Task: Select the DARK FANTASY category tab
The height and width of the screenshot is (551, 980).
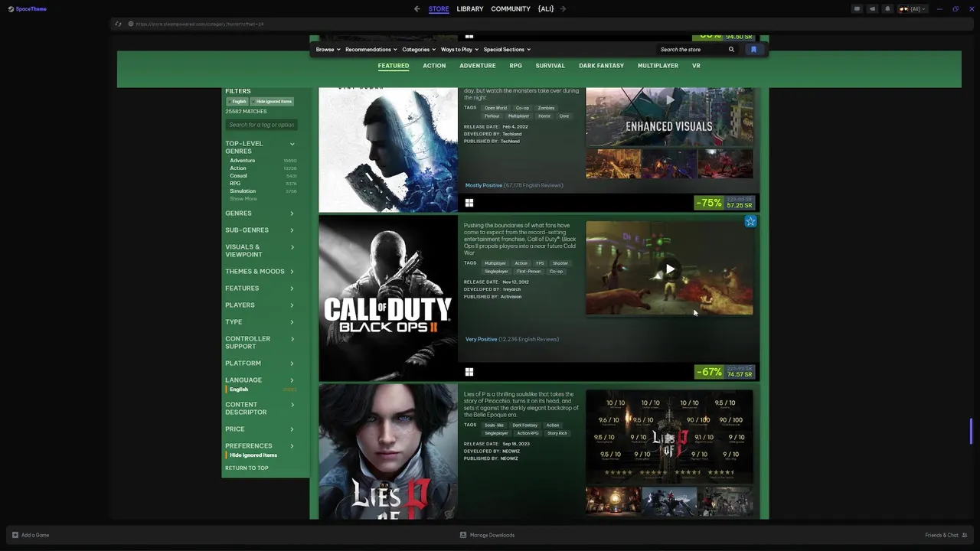Action: 601,66
